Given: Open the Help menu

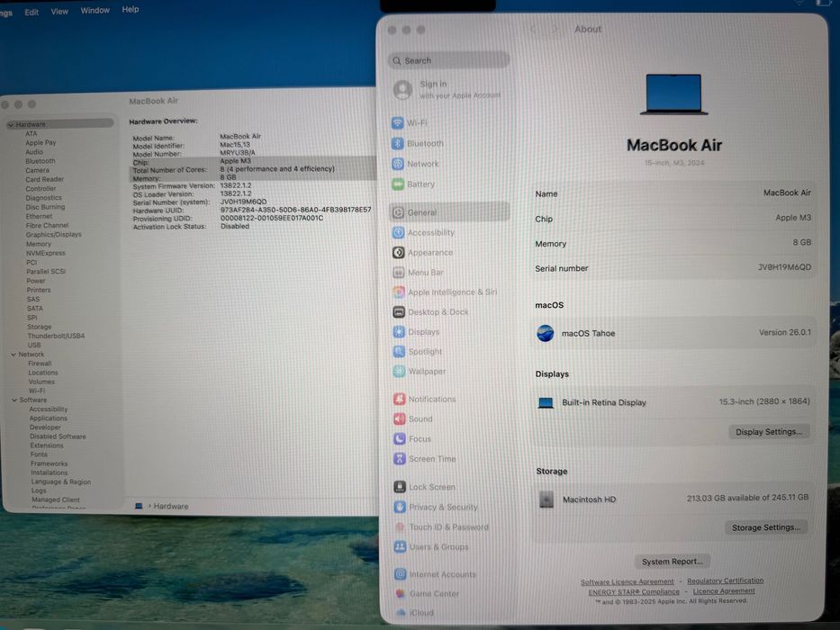Looking at the screenshot, I should (x=131, y=9).
